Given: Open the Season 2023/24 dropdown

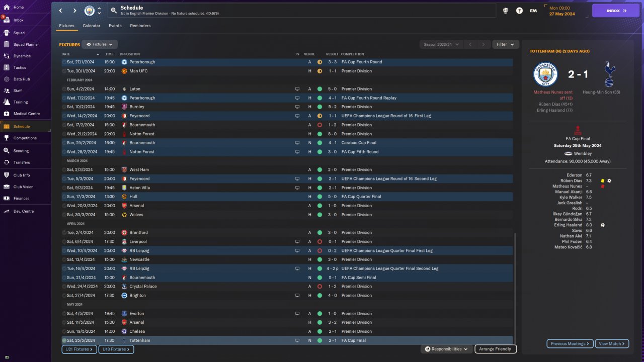Looking at the screenshot, I should point(442,44).
